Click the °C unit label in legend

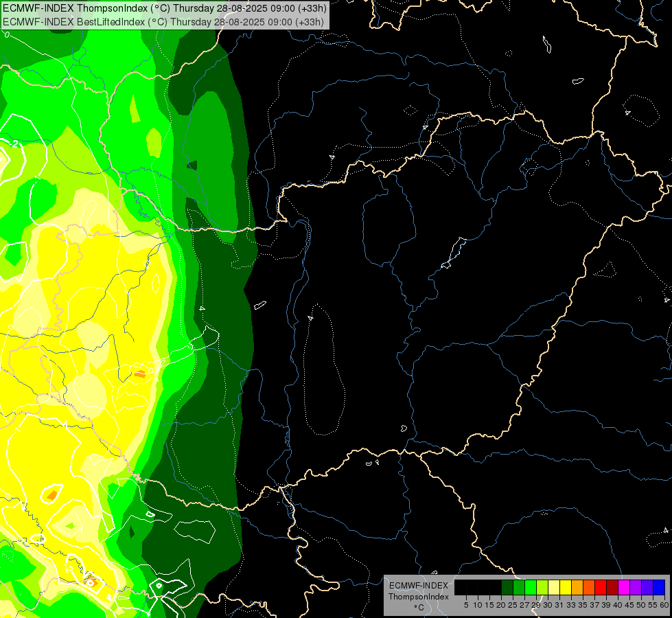[x=419, y=608]
